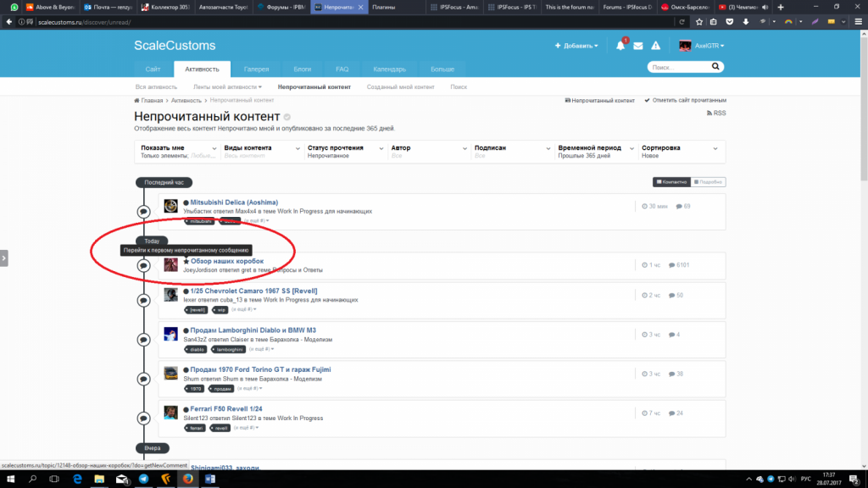Open Telegram from the Windows taskbar
868x488 pixels.
(142, 479)
